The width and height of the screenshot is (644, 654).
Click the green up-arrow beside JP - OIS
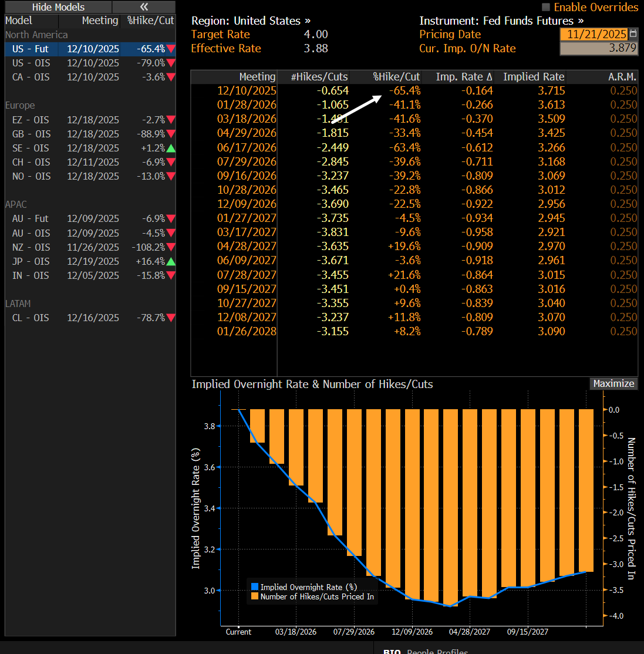coord(171,261)
